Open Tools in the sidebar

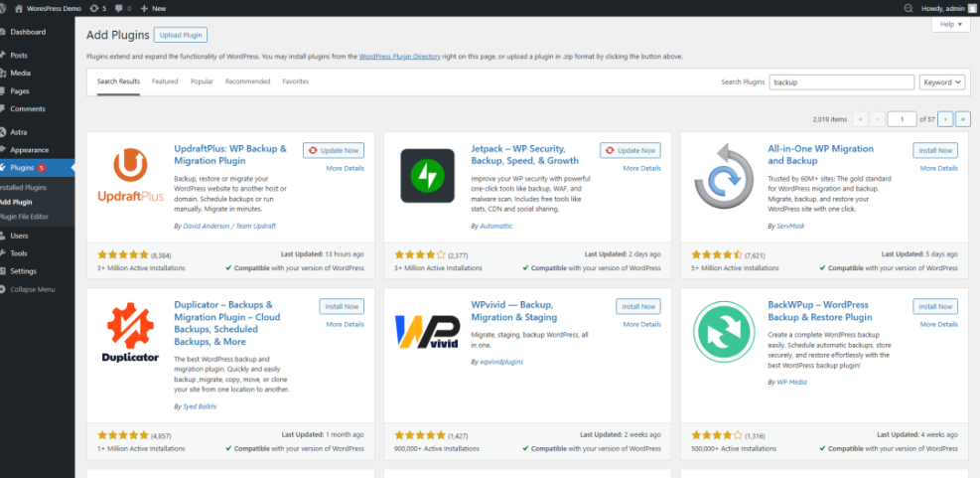(x=18, y=253)
